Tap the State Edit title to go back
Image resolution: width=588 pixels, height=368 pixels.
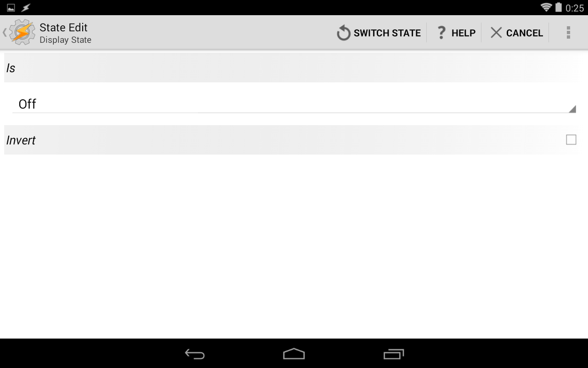(x=63, y=27)
